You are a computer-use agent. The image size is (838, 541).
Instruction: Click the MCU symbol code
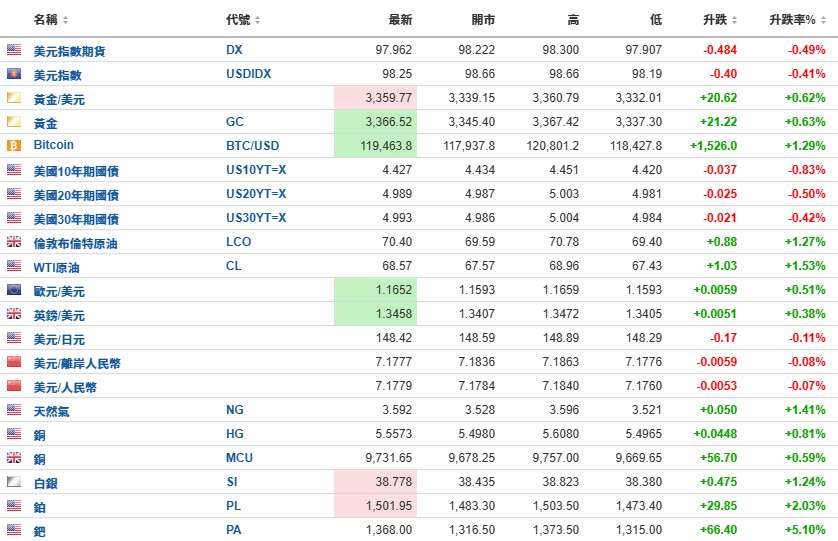pyautogui.click(x=239, y=458)
